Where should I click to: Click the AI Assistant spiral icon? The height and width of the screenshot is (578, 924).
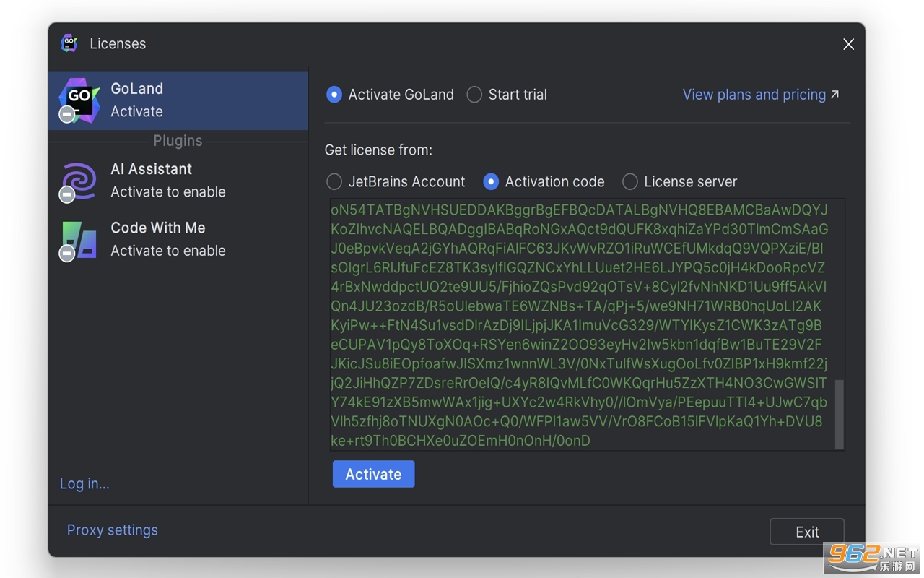click(79, 181)
